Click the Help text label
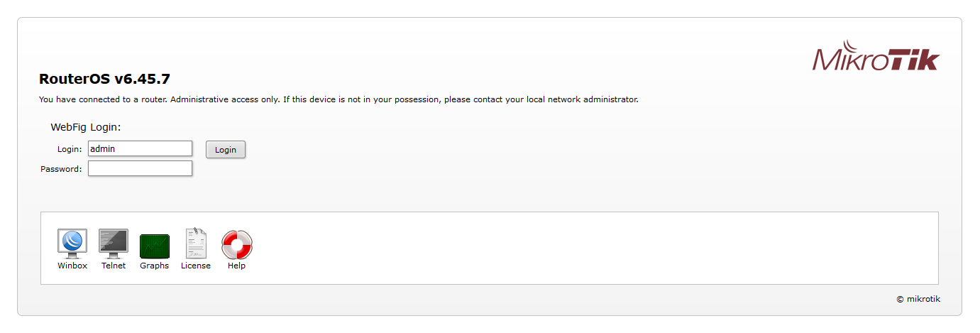Image resolution: width=980 pixels, height=333 pixels. (x=237, y=266)
